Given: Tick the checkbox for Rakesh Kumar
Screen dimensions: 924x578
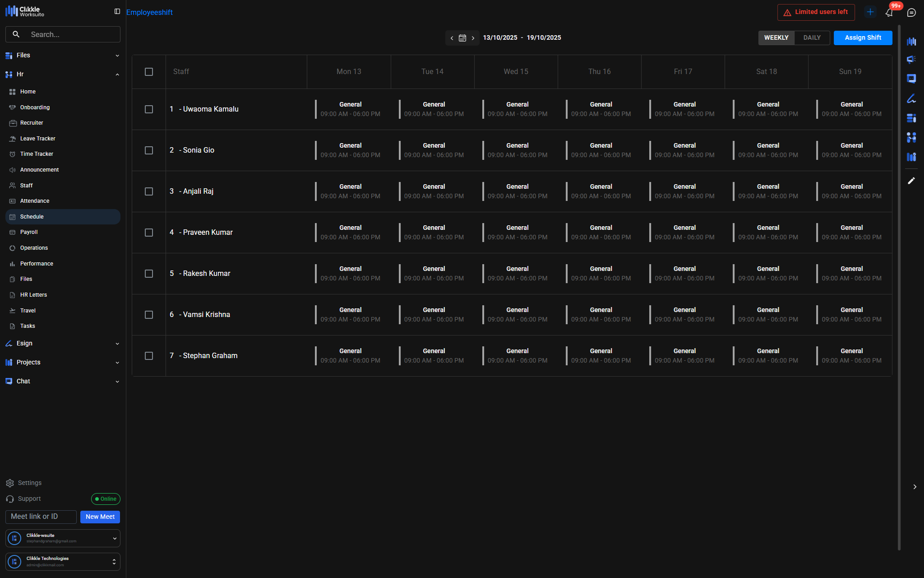Looking at the screenshot, I should pos(149,274).
